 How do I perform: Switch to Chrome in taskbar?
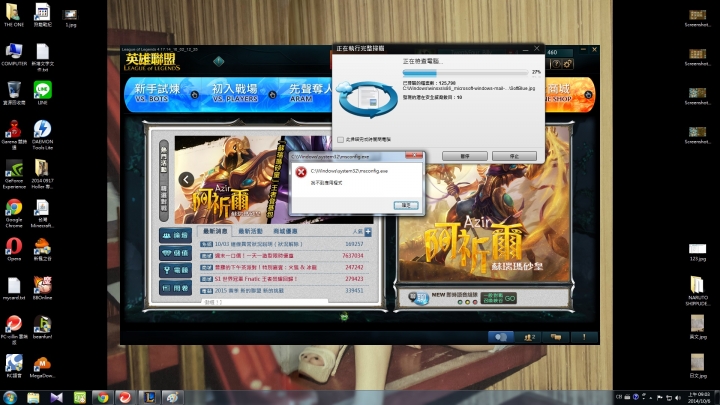[x=103, y=397]
